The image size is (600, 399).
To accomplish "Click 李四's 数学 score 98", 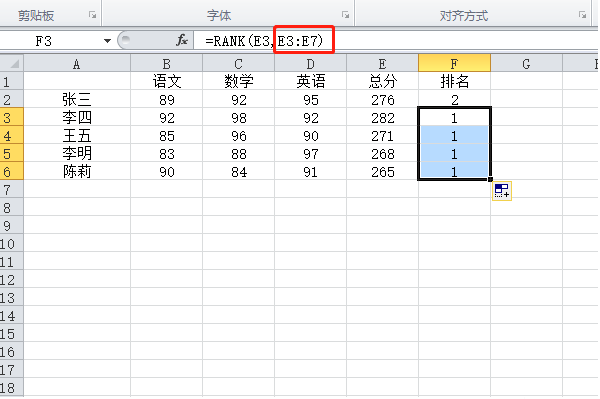I will coord(238,117).
